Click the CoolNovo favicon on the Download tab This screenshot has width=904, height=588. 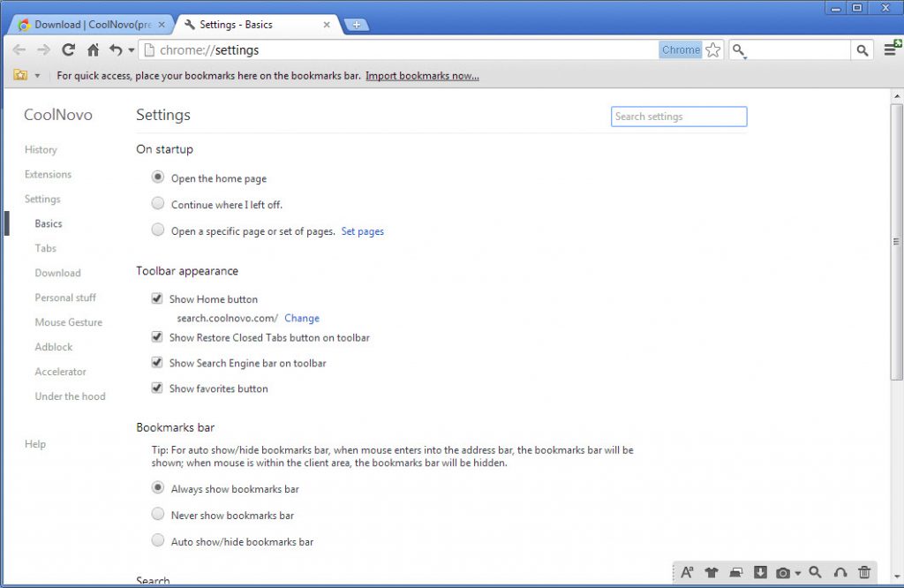[24, 25]
